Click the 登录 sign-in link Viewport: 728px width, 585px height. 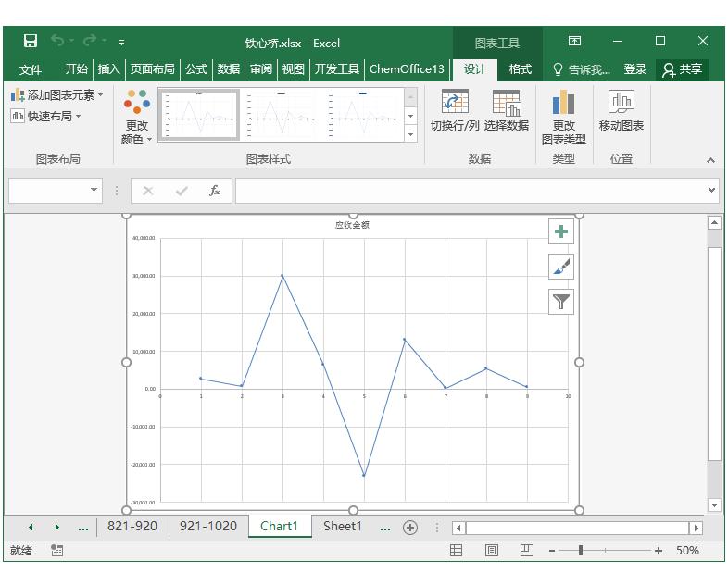pyautogui.click(x=635, y=69)
